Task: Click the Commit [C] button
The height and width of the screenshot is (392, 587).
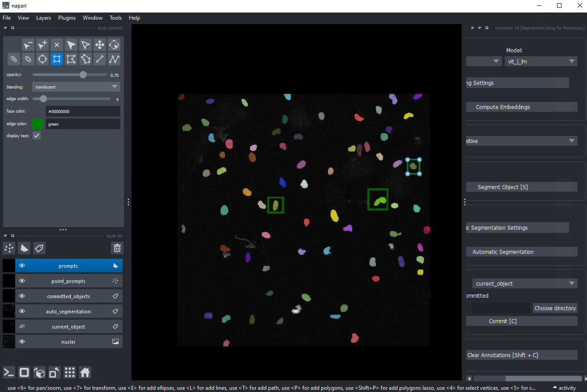Action: [522, 321]
